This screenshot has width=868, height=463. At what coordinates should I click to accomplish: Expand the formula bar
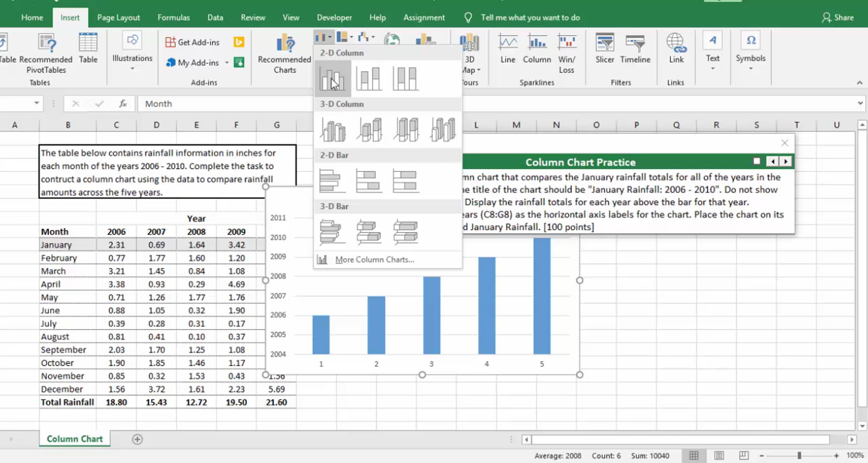860,103
